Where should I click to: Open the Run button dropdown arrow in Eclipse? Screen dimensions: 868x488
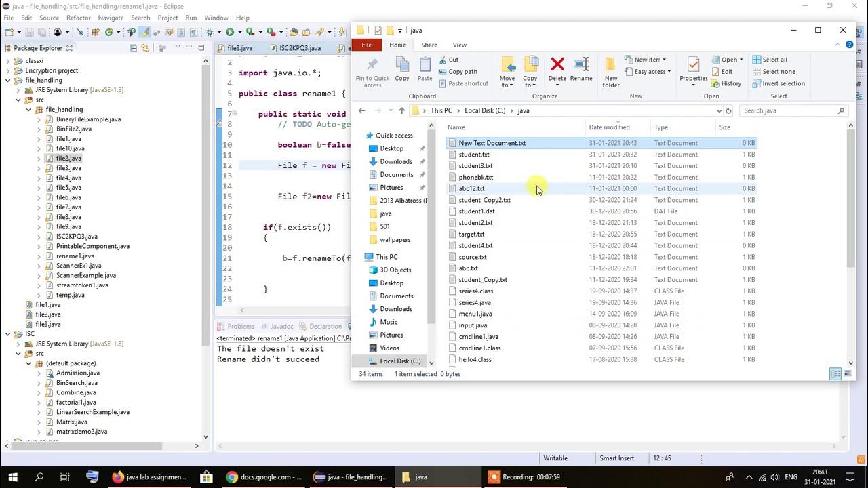click(240, 32)
